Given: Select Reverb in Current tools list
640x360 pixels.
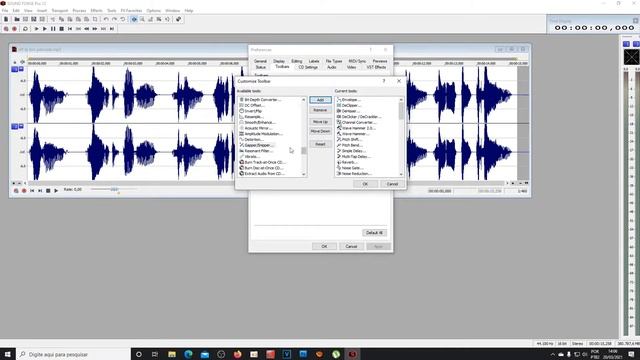Looking at the screenshot, I should pos(347,162).
